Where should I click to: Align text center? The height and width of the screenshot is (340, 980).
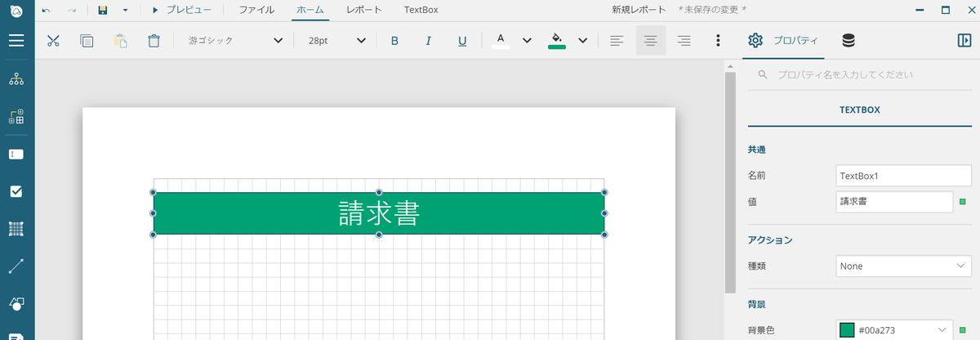coord(651,40)
